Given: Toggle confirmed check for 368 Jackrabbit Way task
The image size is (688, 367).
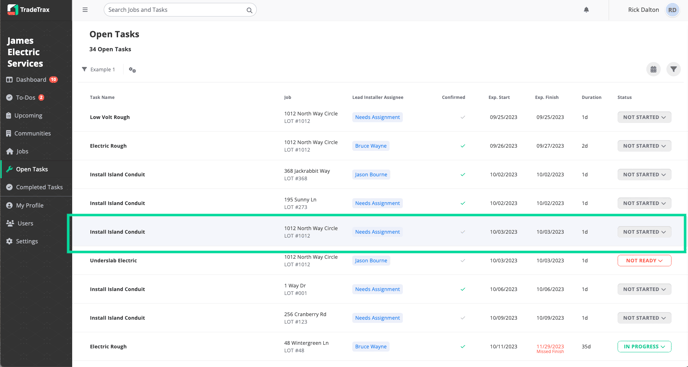Looking at the screenshot, I should click(x=462, y=175).
